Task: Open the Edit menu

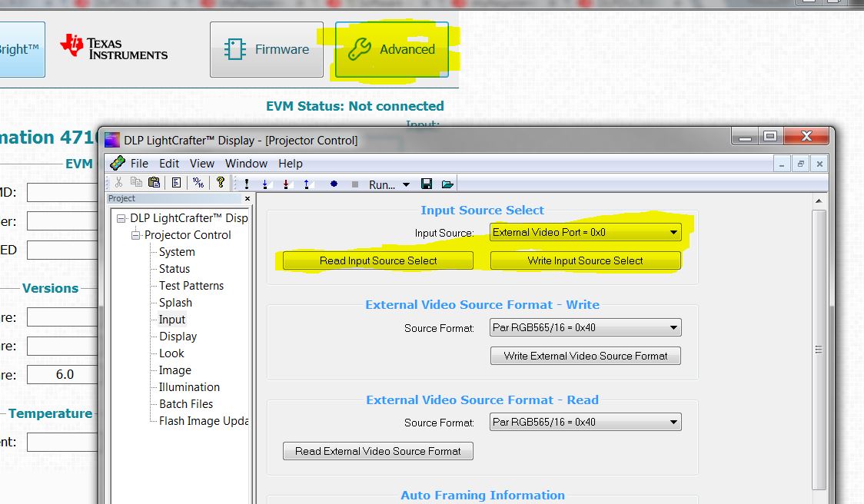Action: pyautogui.click(x=169, y=164)
